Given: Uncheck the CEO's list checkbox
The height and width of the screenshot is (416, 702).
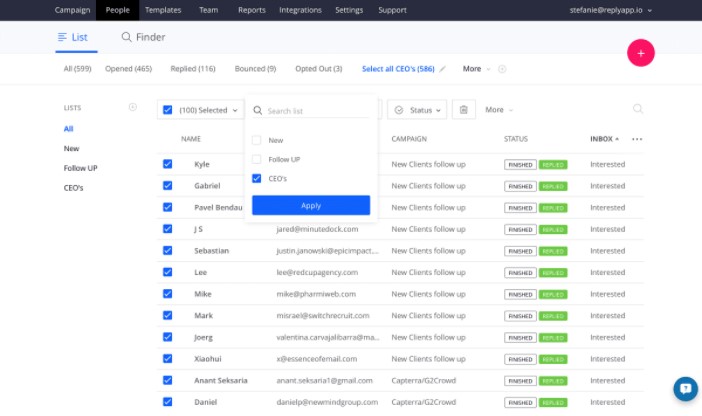Looking at the screenshot, I should click(257, 178).
